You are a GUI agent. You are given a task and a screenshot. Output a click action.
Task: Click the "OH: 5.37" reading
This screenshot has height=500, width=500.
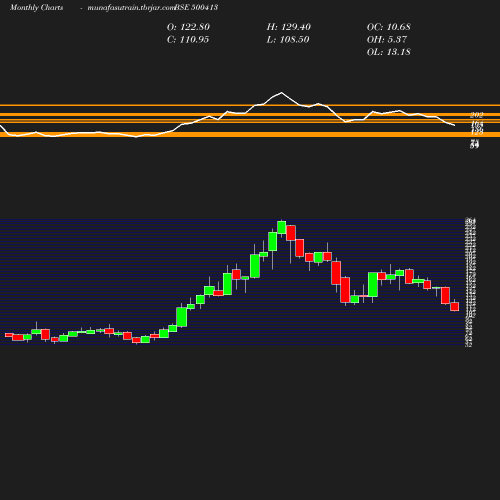(x=387, y=40)
